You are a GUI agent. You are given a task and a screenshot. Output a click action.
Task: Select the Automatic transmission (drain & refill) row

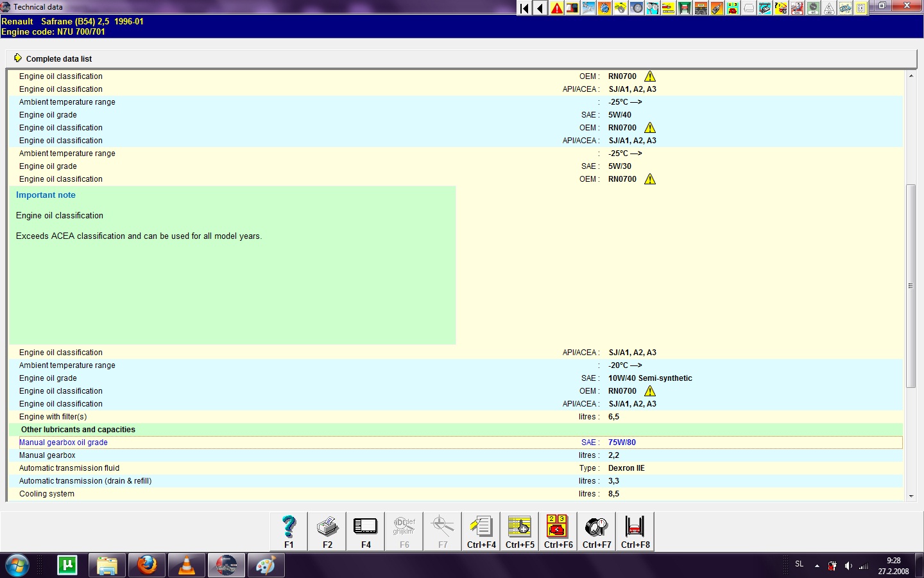456,481
